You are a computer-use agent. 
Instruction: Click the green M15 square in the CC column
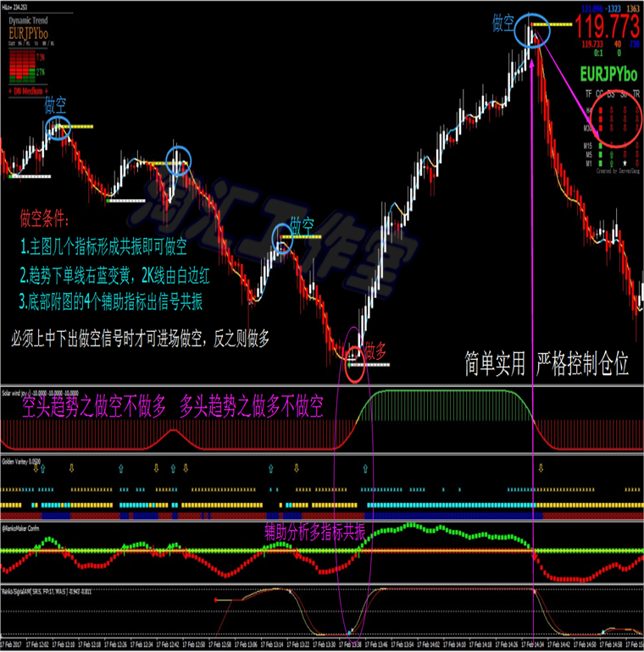pyautogui.click(x=600, y=146)
